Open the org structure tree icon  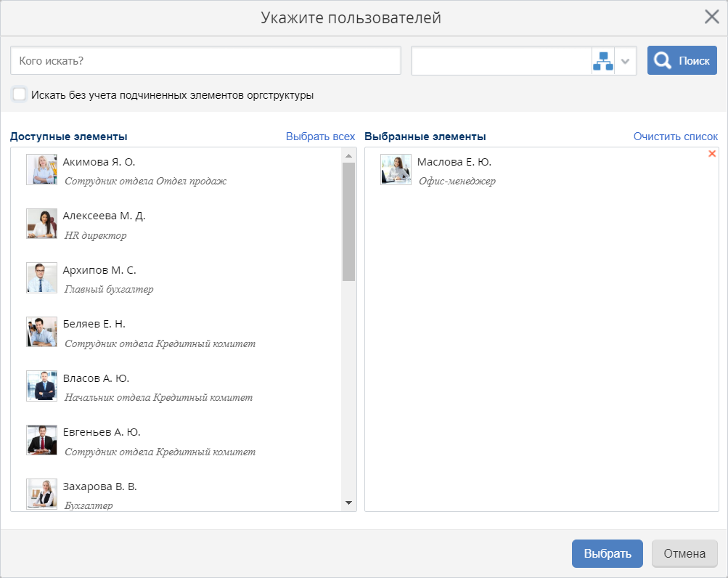[602, 61]
